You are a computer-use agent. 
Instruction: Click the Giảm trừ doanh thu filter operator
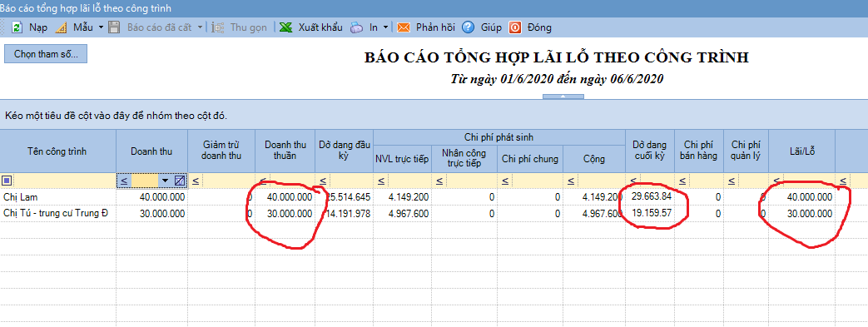pyautogui.click(x=196, y=181)
